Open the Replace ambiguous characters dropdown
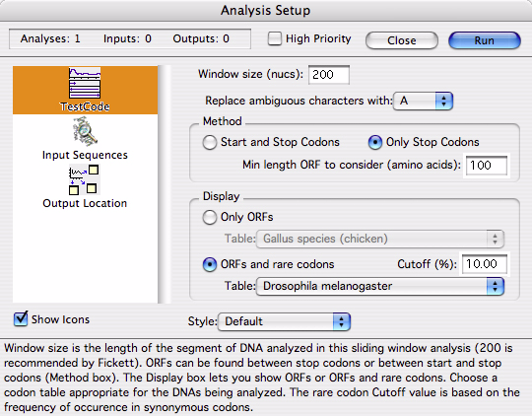Screen dimensions: 532x416 coord(423,101)
